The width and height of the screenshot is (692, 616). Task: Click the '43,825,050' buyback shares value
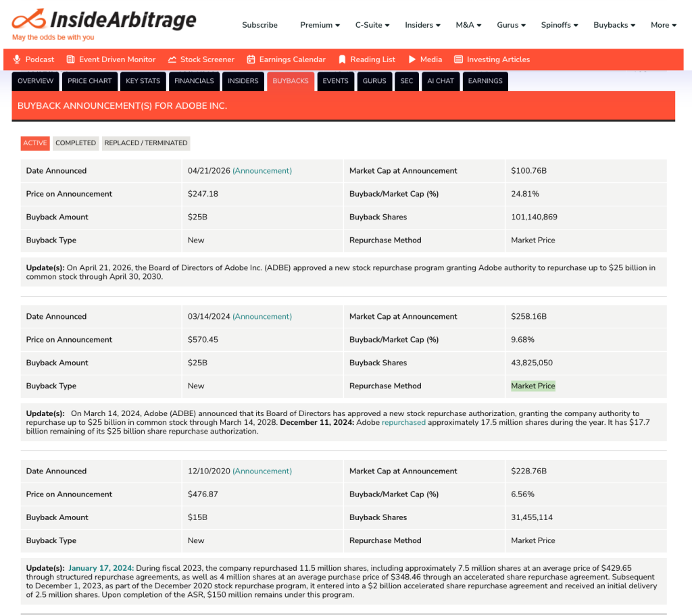532,363
